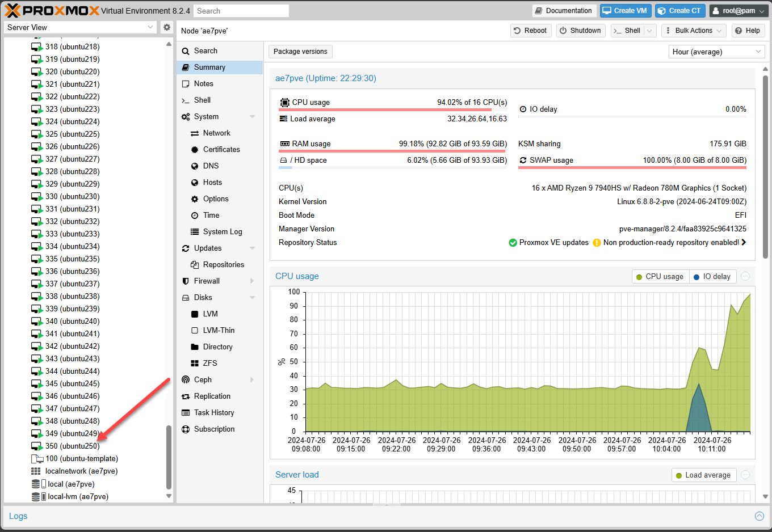Click the Help button

coord(747,31)
